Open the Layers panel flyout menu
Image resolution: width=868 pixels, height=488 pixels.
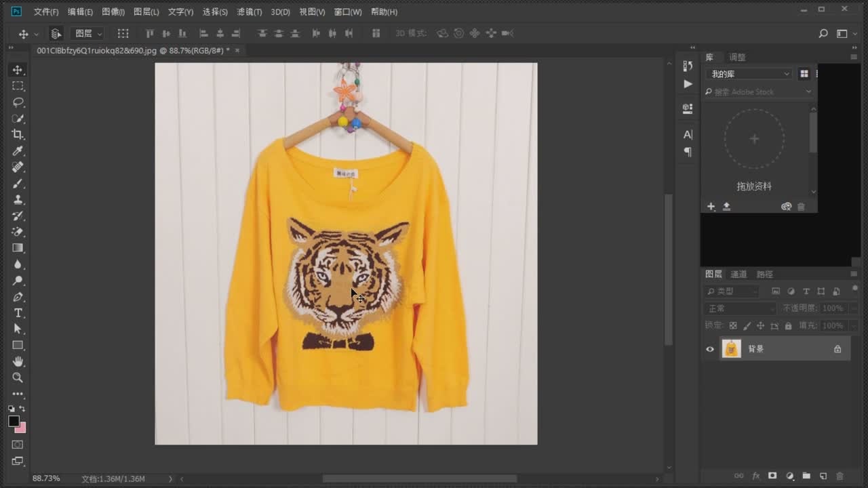coord(854,274)
